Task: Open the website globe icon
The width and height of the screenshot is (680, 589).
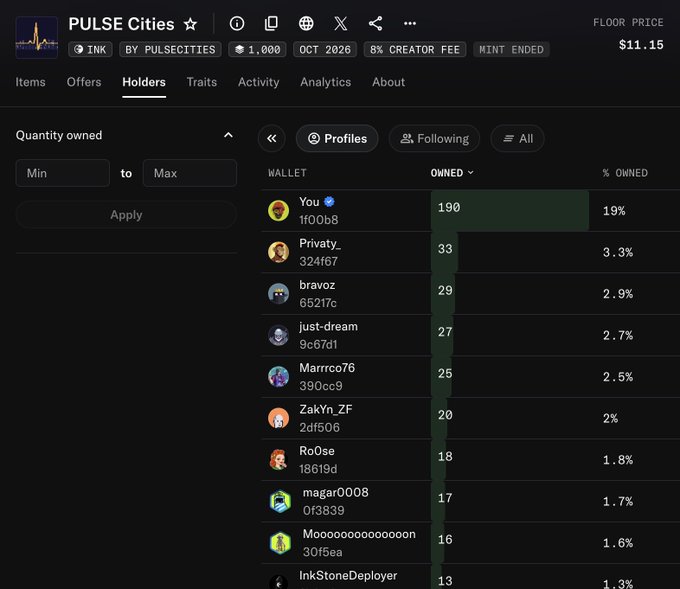Action: tap(306, 23)
